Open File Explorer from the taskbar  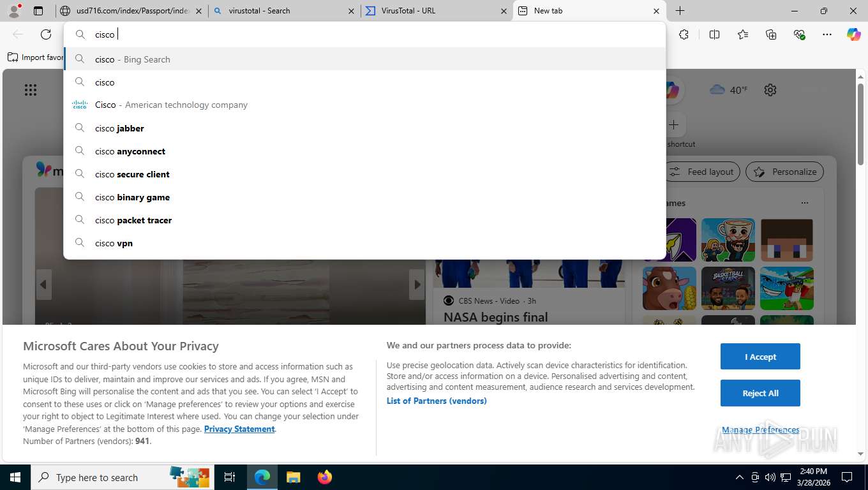pos(293,477)
